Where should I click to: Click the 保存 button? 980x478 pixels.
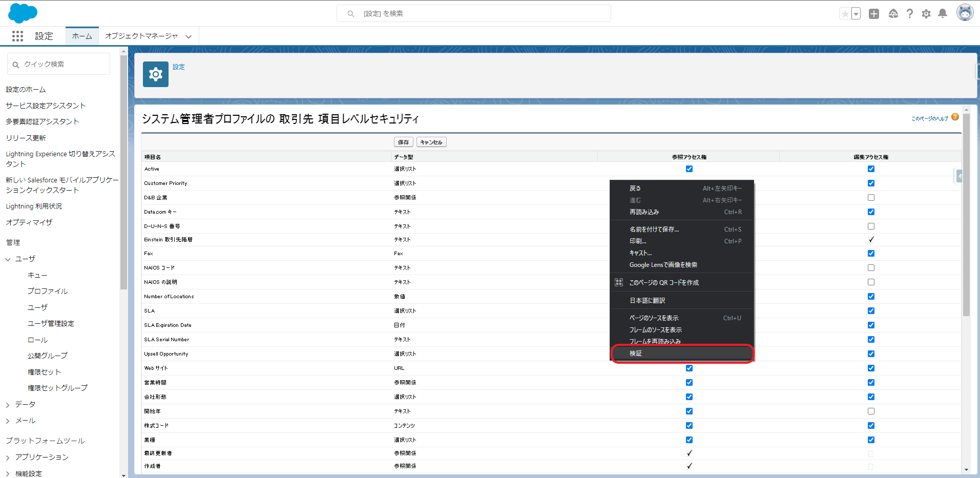point(403,142)
